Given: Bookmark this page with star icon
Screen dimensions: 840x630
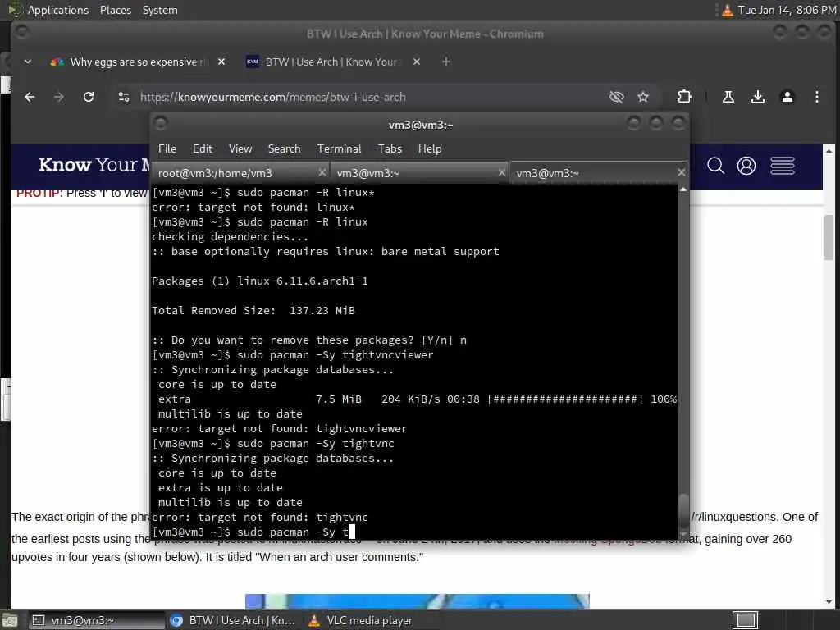Looking at the screenshot, I should 643,97.
